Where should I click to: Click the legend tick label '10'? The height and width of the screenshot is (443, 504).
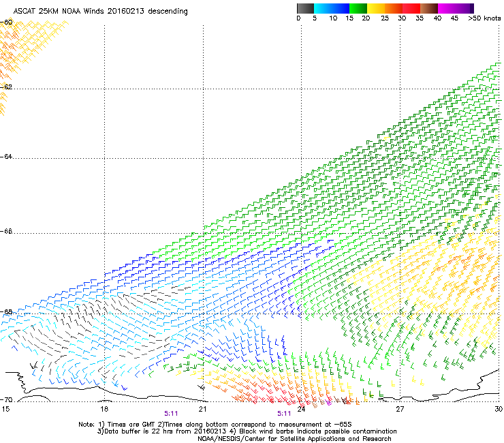[333, 18]
